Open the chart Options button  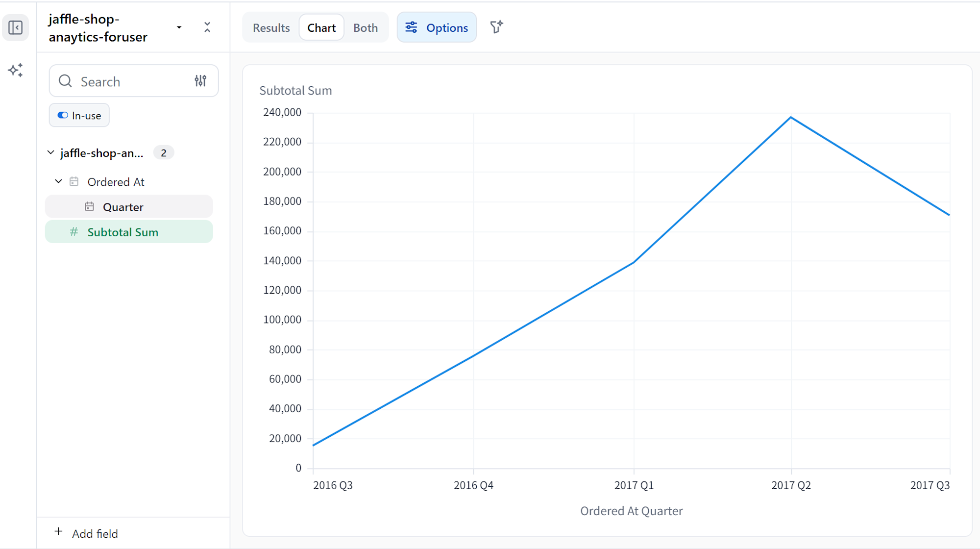tap(436, 28)
